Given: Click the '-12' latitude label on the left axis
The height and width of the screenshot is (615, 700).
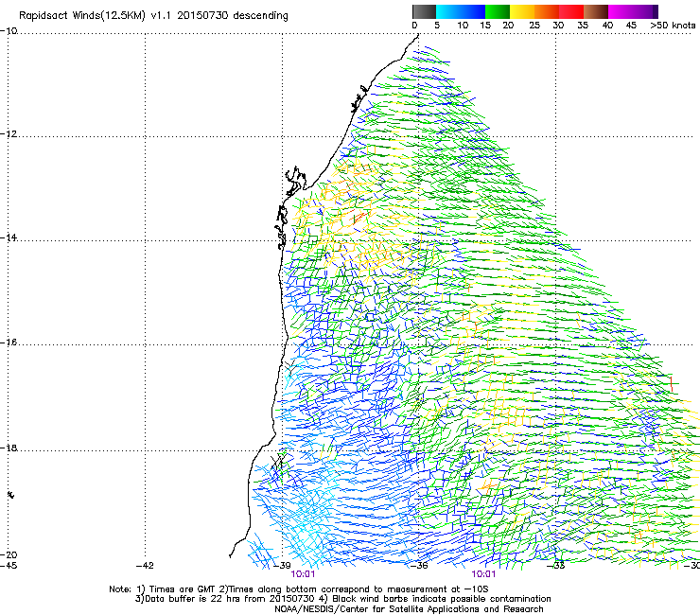Looking at the screenshot, I should pos(9,134).
